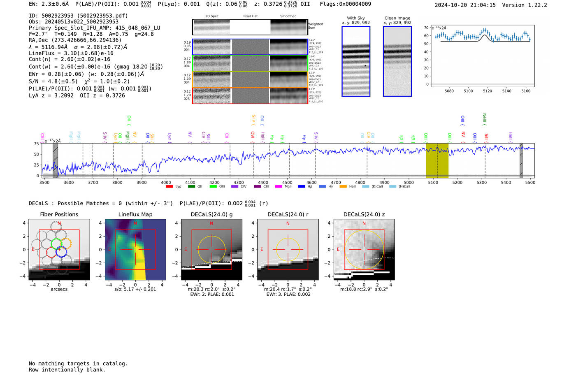The width and height of the screenshot is (576, 392).
Task: Open the Fiber Positions plot
Action: 59,250
